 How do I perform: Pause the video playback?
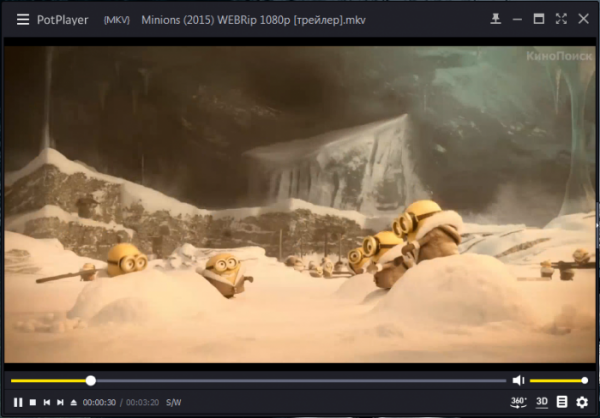[18, 402]
